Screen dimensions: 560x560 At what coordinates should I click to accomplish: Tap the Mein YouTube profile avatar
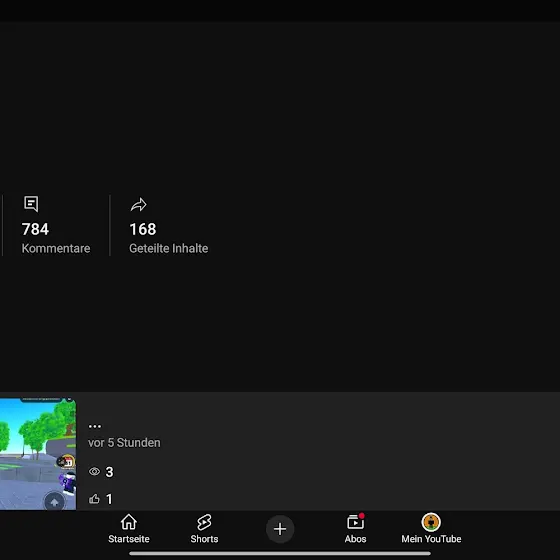[431, 522]
